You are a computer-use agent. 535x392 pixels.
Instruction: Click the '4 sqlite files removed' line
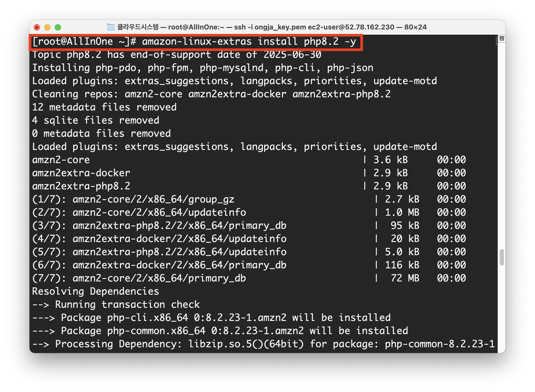(95, 120)
